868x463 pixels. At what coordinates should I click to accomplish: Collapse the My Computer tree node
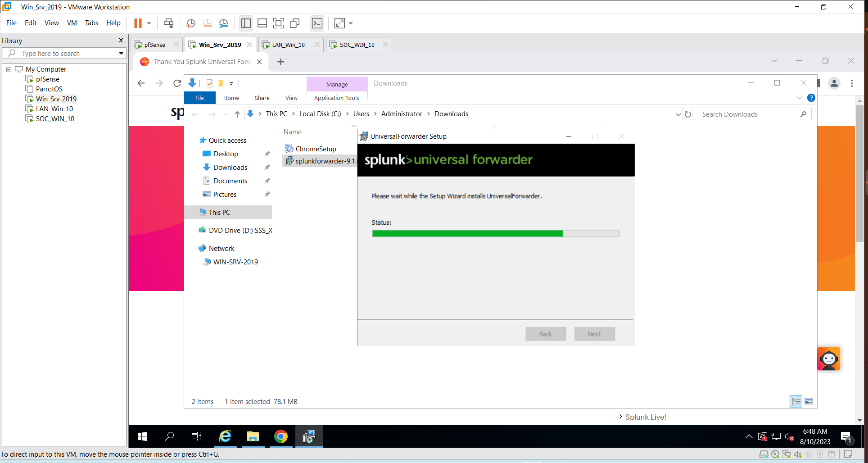[x=9, y=69]
